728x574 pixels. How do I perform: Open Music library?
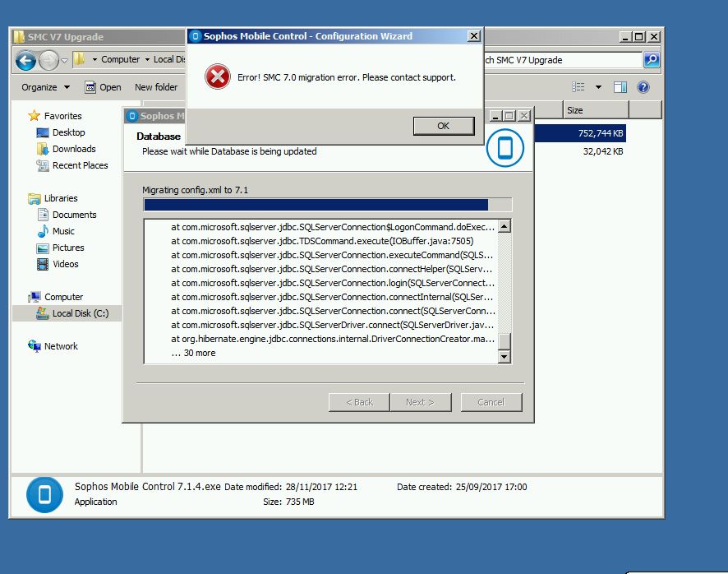click(x=63, y=231)
